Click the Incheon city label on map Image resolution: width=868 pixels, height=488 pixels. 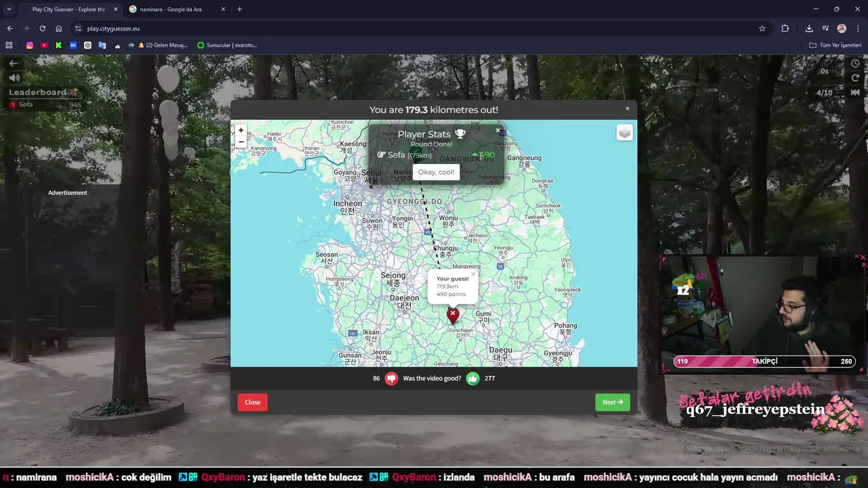(347, 207)
